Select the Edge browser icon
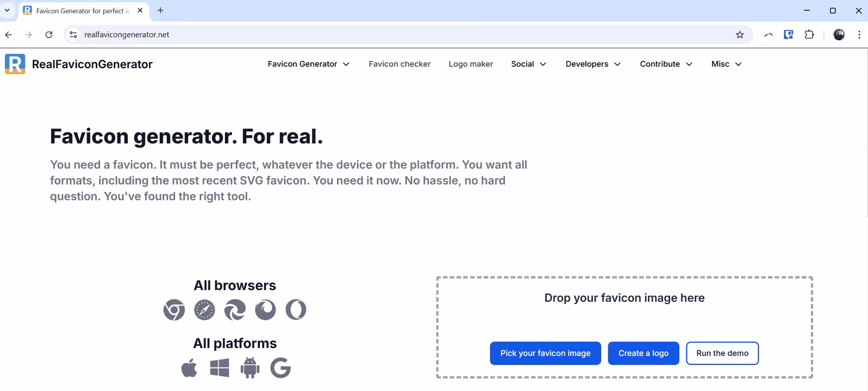Screen dimensions: 868x391 click(x=234, y=310)
